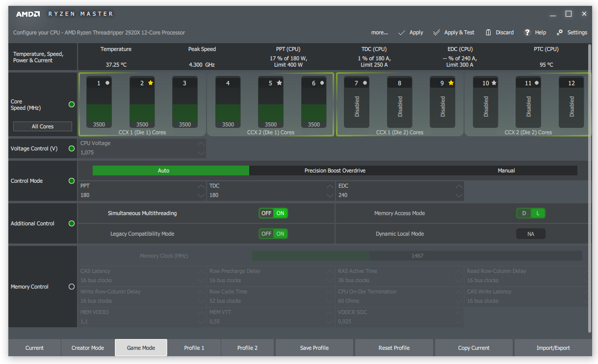The image size is (598, 364).
Task: Select the Auto control mode
Action: point(171,170)
